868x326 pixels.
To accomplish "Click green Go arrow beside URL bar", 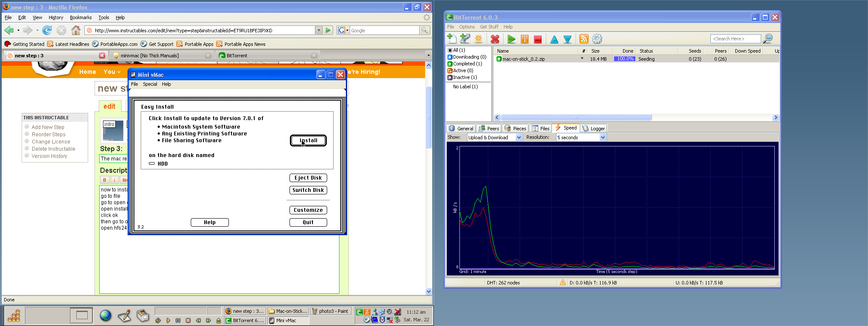I will click(328, 30).
